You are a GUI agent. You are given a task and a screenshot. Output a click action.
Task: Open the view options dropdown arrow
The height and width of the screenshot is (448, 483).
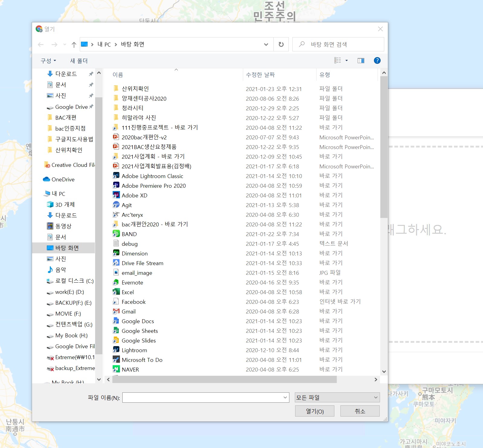(x=346, y=60)
